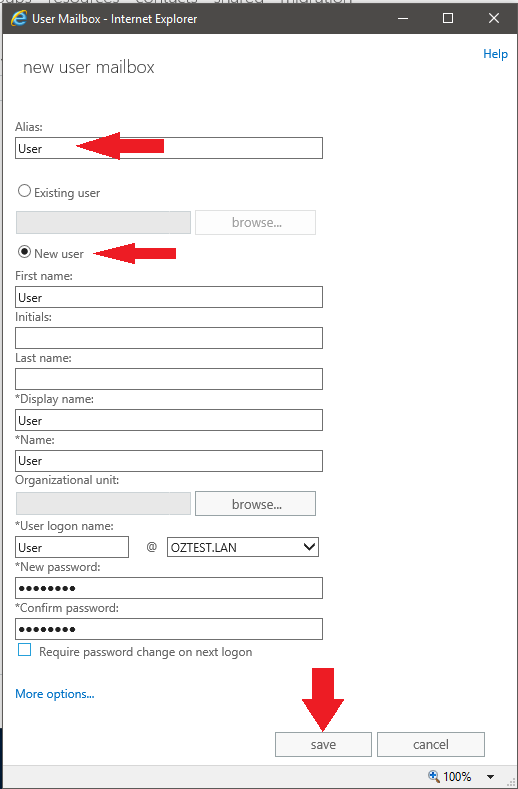
Task: Expand the OZTEST.LAN domain dropdown
Action: (x=243, y=547)
